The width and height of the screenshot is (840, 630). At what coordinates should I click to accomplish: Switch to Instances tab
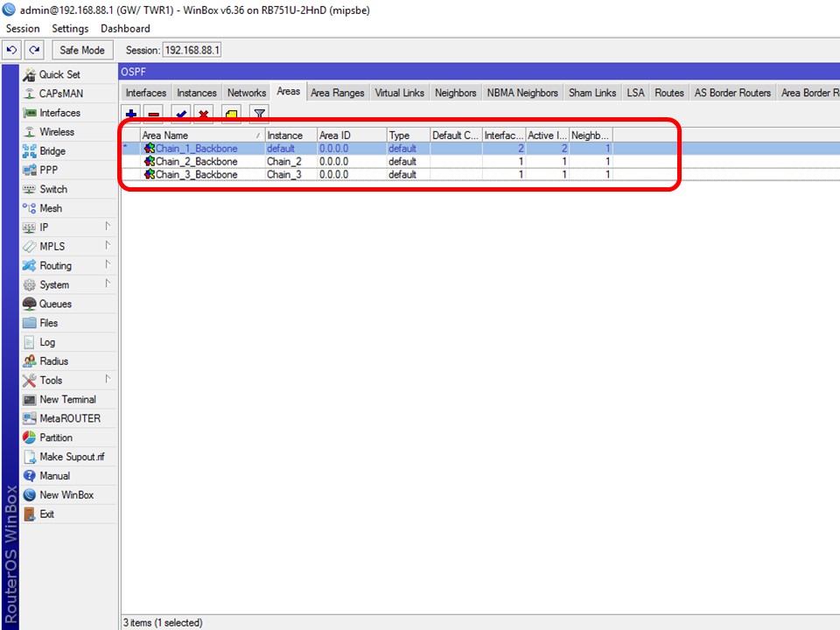point(197,93)
